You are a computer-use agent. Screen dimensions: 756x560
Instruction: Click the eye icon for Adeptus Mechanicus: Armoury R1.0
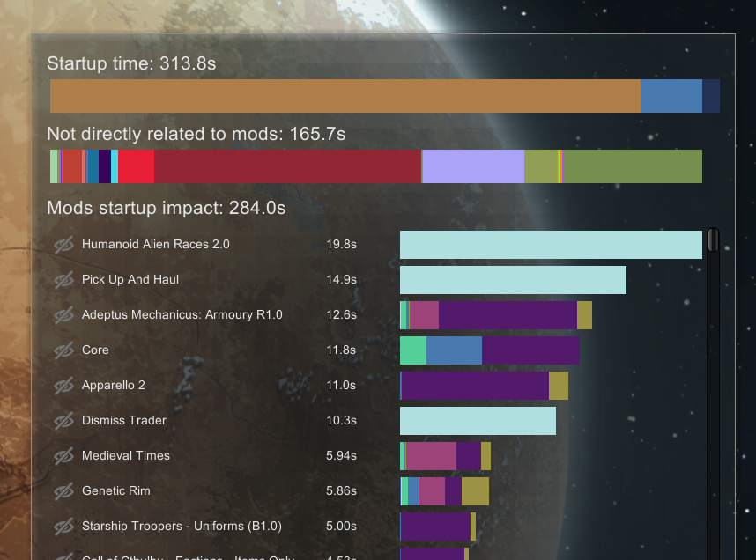click(x=63, y=315)
